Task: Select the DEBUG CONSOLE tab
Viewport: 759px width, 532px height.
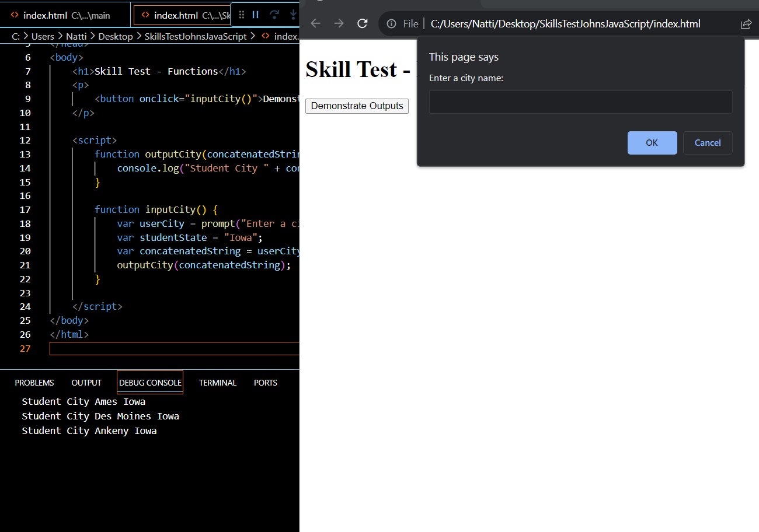Action: 149,383
